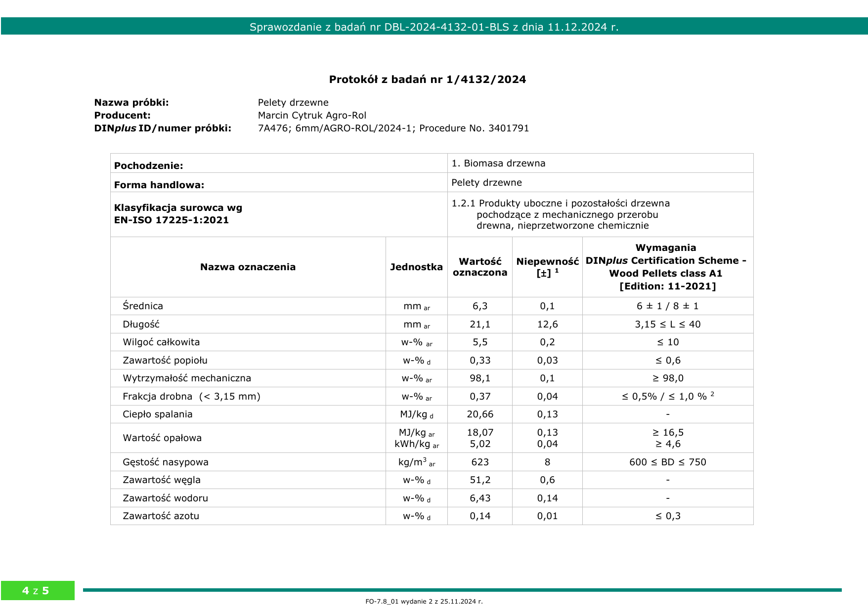The height and width of the screenshot is (612, 868).
Task: Click the "≥ 98,0" mechanical durability requirement
Action: click(667, 378)
